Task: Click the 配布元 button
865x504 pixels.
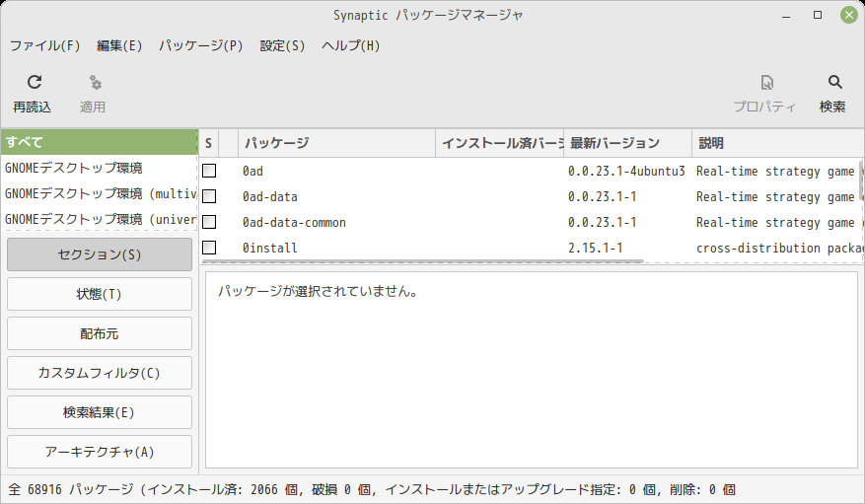Action: [100, 333]
